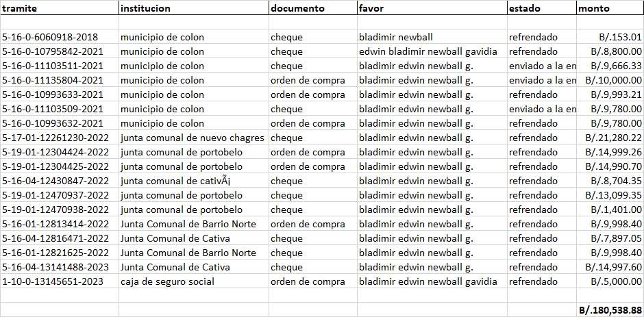Click the amount cell B/.153.01
This screenshot has width=644, height=317.
(610, 37)
